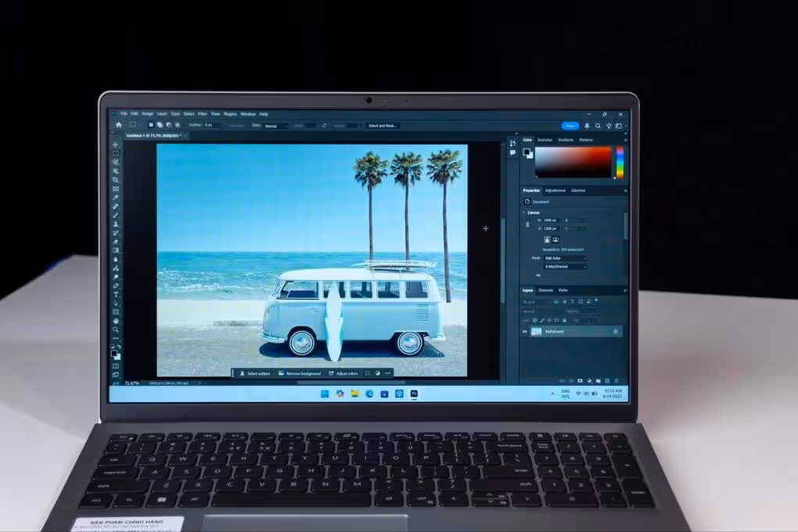
Task: Open the 8 Bits/Channel dropdown
Action: (565, 267)
